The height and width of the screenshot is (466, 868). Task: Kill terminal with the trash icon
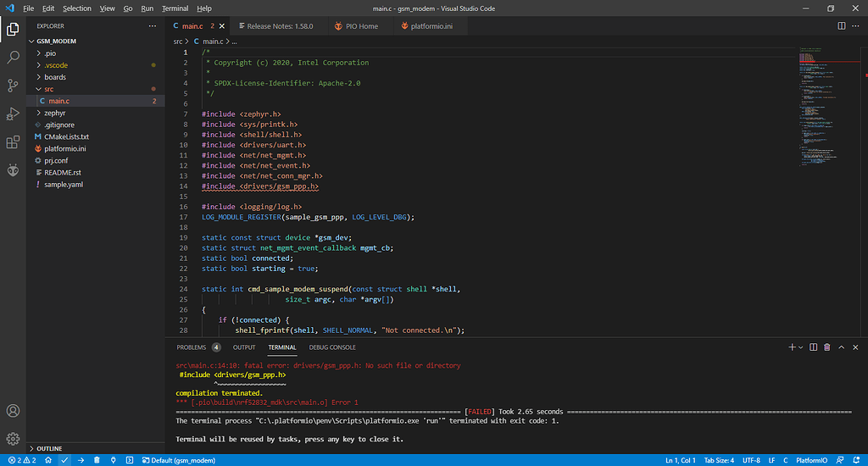[826, 347]
